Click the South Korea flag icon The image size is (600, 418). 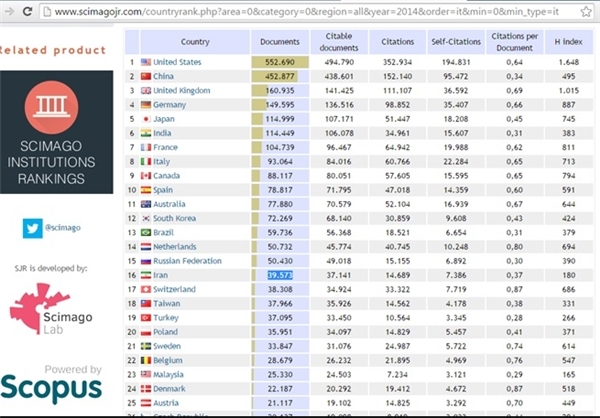[x=146, y=218]
